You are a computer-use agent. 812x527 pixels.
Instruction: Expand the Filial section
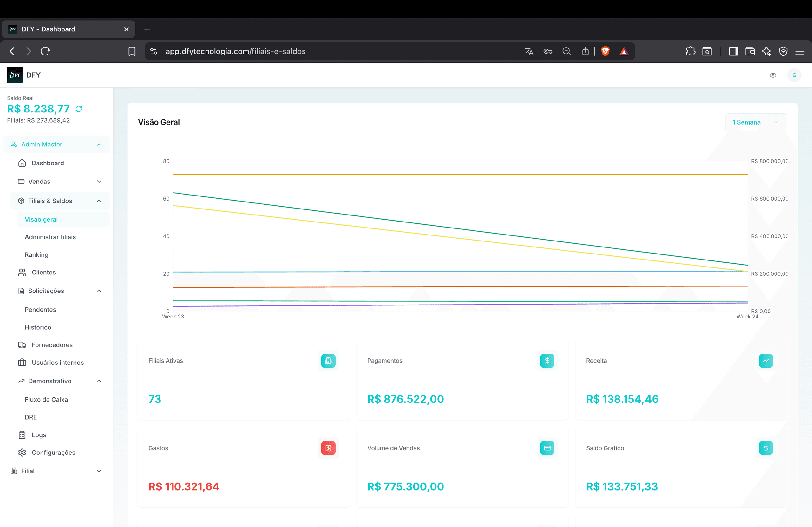57,471
